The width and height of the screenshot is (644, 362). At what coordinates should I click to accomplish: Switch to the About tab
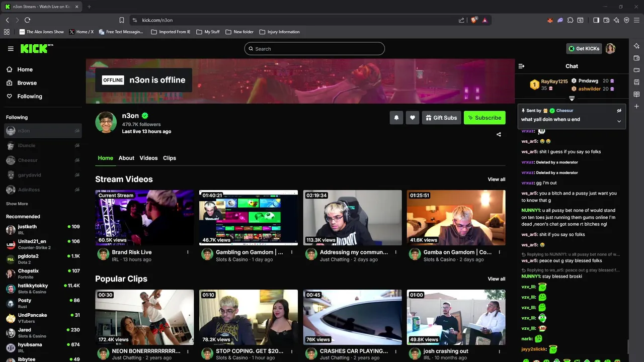point(126,158)
